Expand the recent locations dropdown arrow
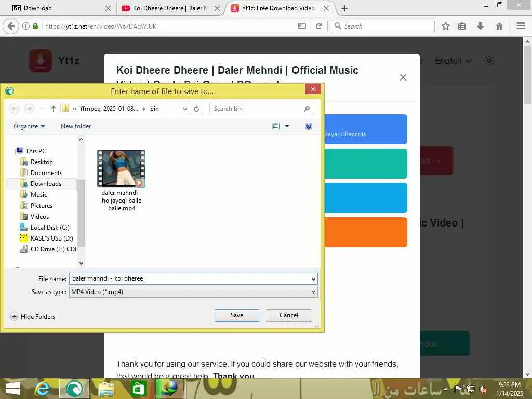Image resolution: width=532 pixels, height=399 pixels. (x=42, y=109)
